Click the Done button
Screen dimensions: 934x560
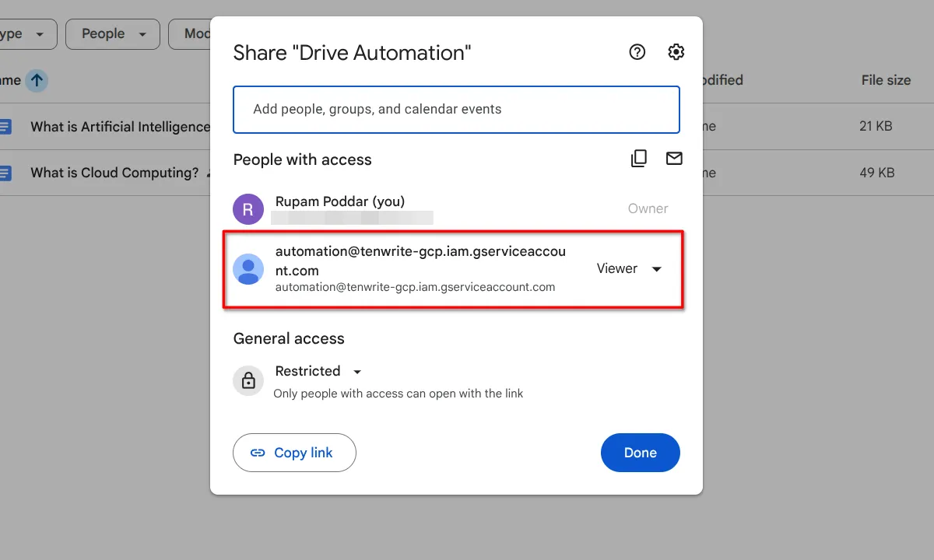(x=640, y=452)
